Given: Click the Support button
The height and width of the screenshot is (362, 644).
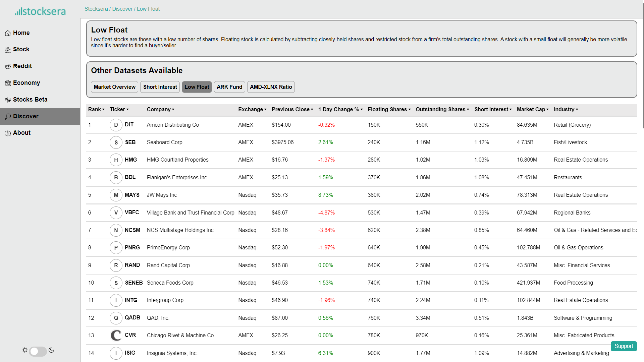Looking at the screenshot, I should (624, 346).
